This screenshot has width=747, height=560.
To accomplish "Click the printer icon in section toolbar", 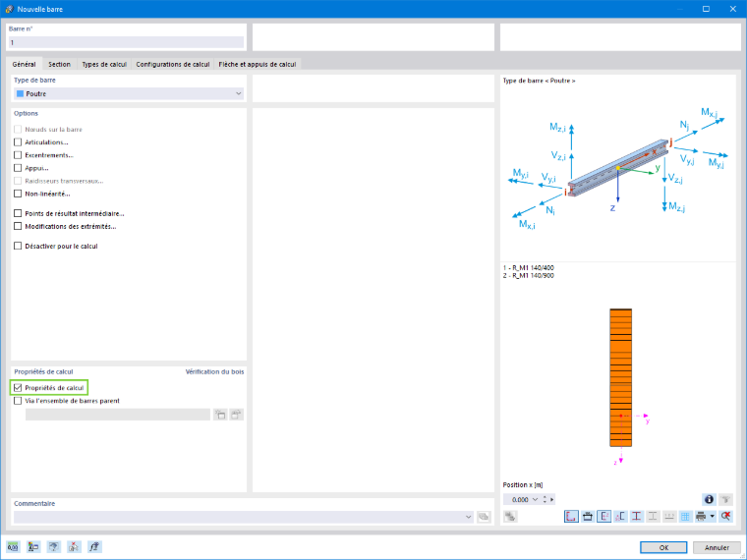I will [701, 516].
